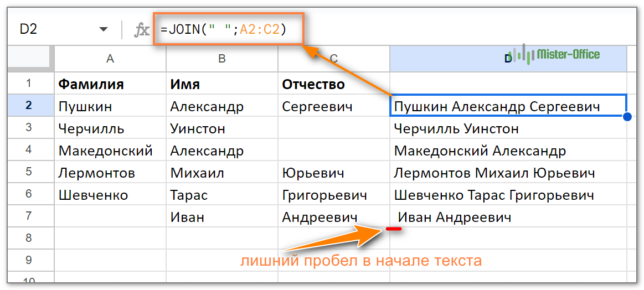The width and height of the screenshot is (644, 290).
Task: Select cell Александр in Пушкин row
Action: (x=222, y=106)
